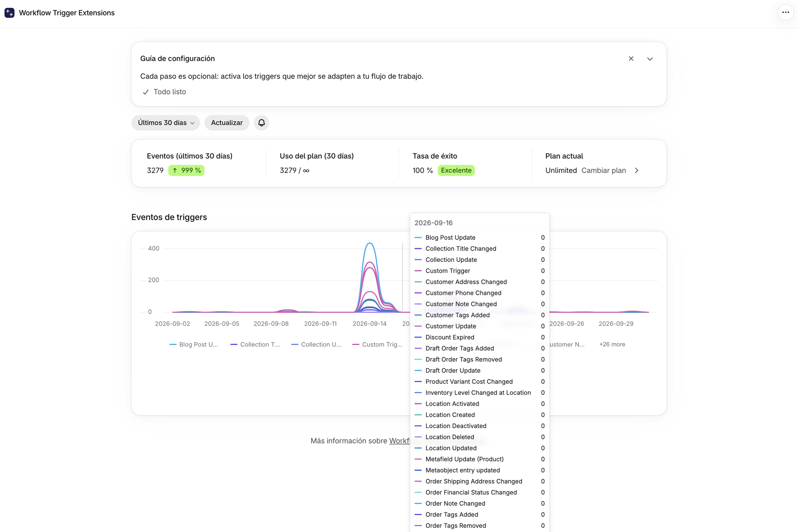The width and height of the screenshot is (798, 532).
Task: Open the three-dot more options menu
Action: (785, 12)
